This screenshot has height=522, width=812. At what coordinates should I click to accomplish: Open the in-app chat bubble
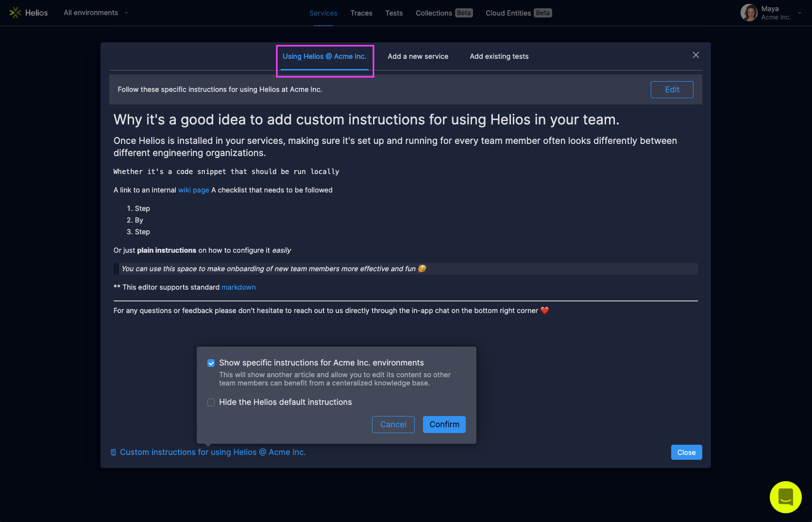tap(785, 497)
